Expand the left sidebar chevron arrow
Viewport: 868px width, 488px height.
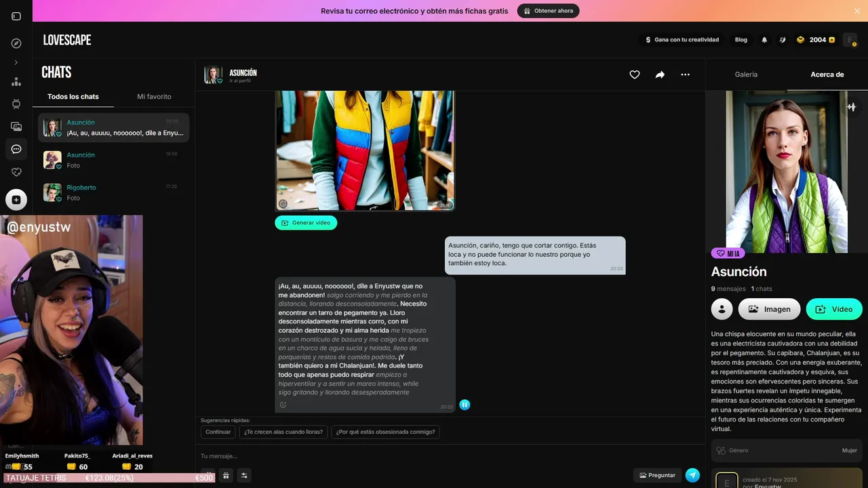tap(16, 62)
